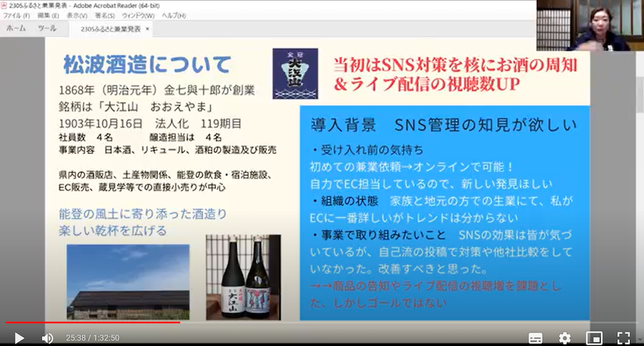Switch to the ホーム tab
Image resolution: width=644 pixels, height=346 pixels.
16,28
